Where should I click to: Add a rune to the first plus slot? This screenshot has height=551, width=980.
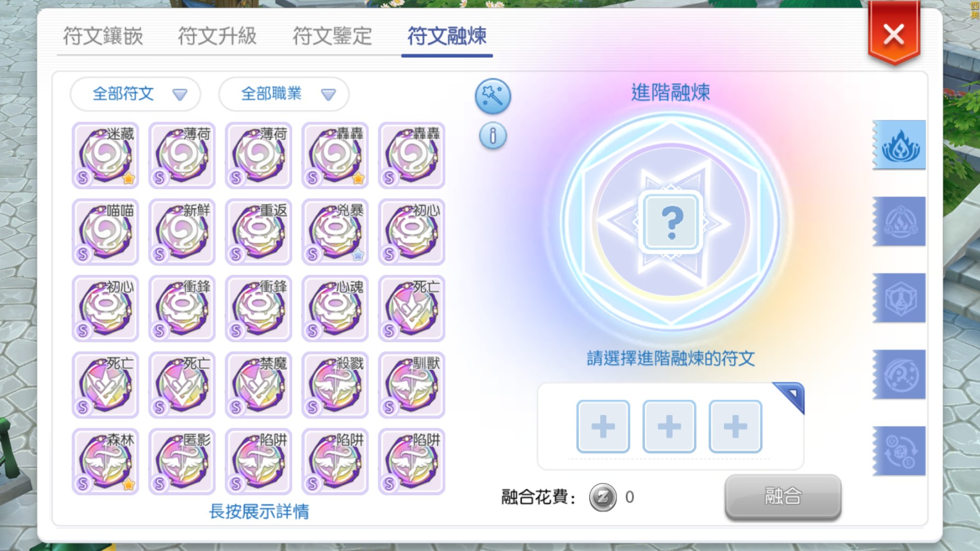point(603,427)
